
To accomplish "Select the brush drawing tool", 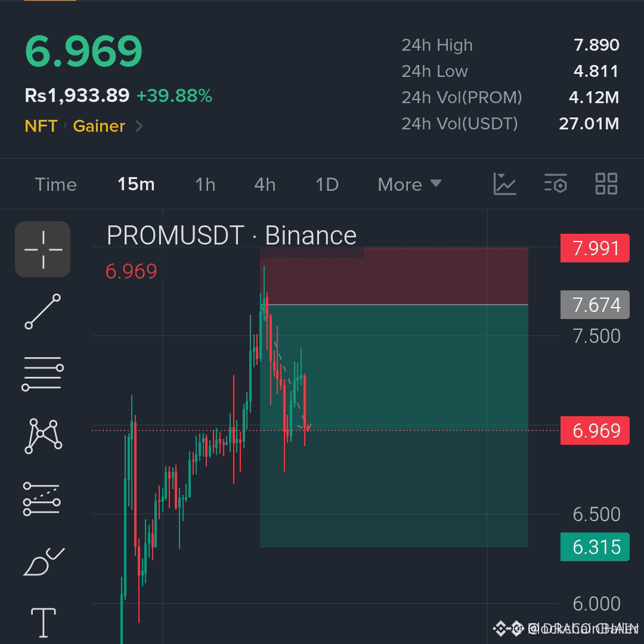I will point(44,562).
